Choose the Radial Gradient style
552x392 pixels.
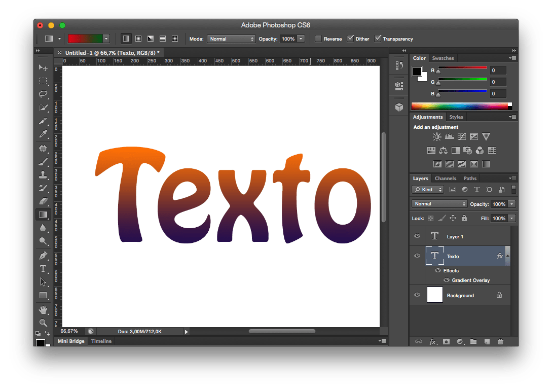click(x=138, y=39)
